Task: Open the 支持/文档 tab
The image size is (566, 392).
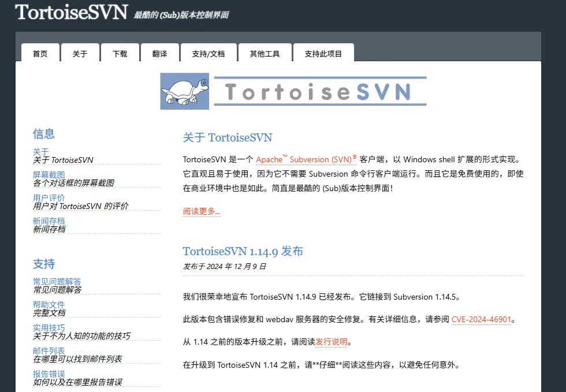Action: [x=208, y=54]
